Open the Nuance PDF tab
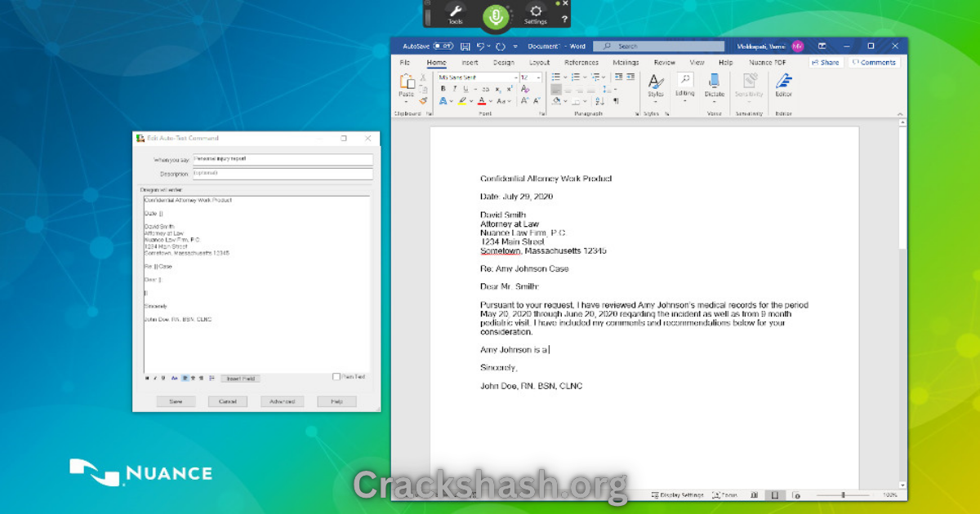 [767, 62]
